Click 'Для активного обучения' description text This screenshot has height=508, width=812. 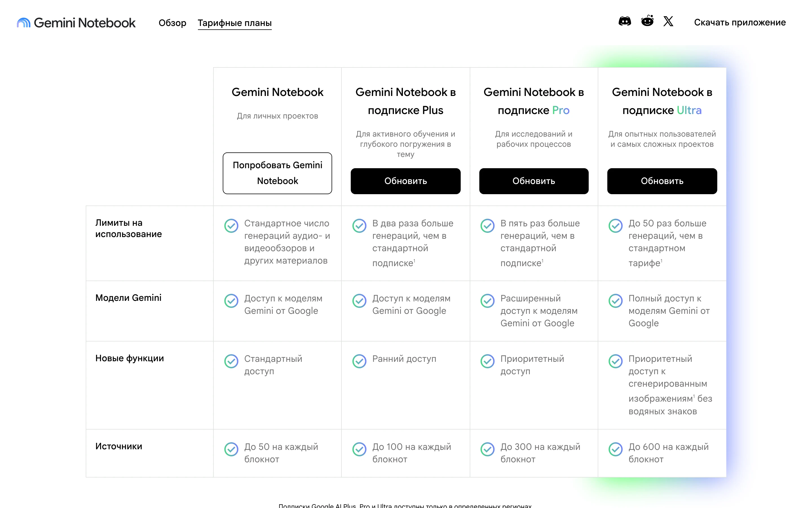coord(406,144)
